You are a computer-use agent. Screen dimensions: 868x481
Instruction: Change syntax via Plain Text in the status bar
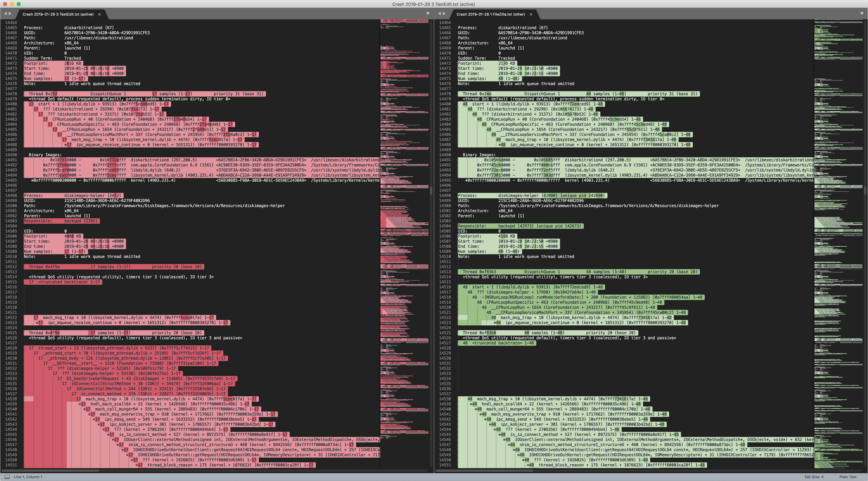point(848,477)
